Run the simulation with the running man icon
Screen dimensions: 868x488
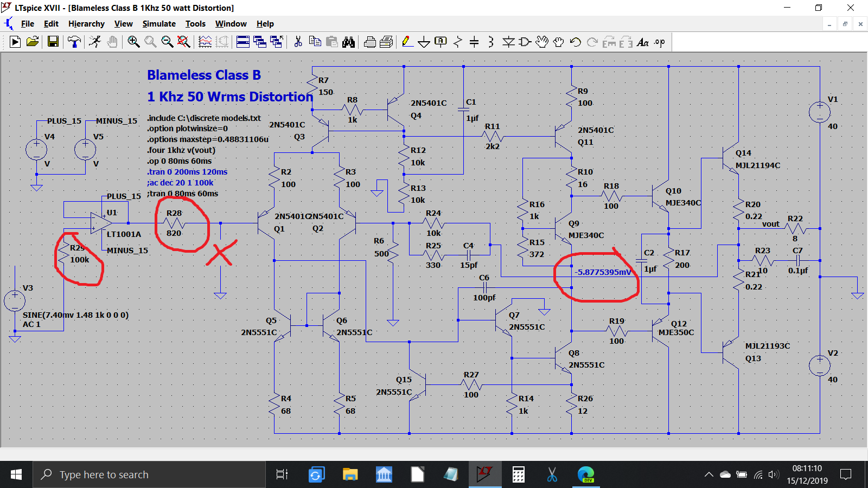(95, 42)
